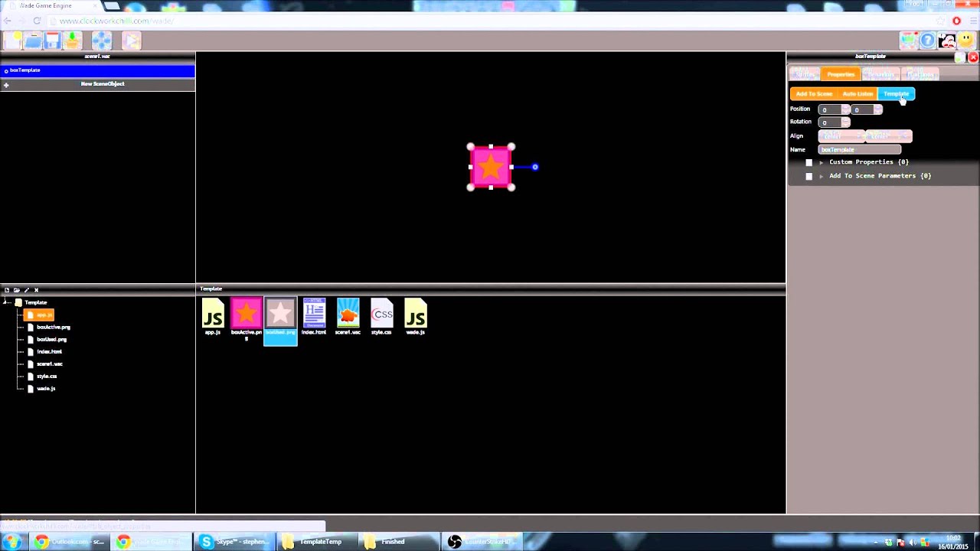Click the open folder icon in file panel

(17, 290)
